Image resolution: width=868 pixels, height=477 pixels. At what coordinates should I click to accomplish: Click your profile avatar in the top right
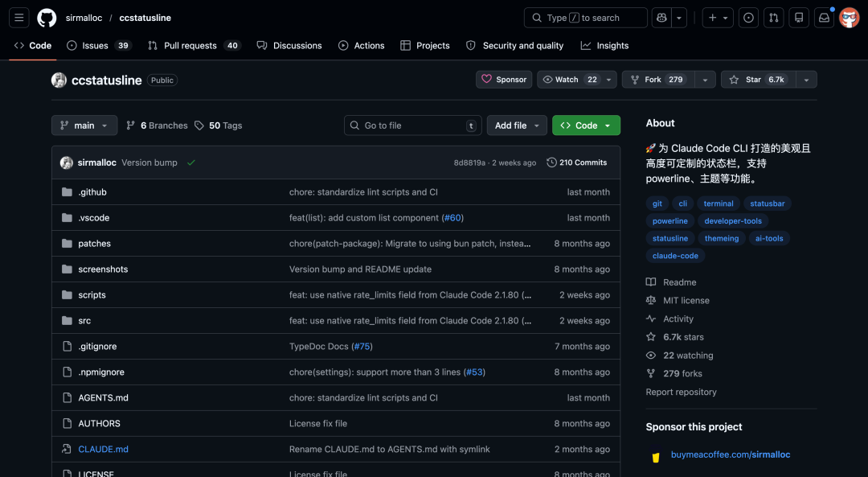(x=849, y=17)
